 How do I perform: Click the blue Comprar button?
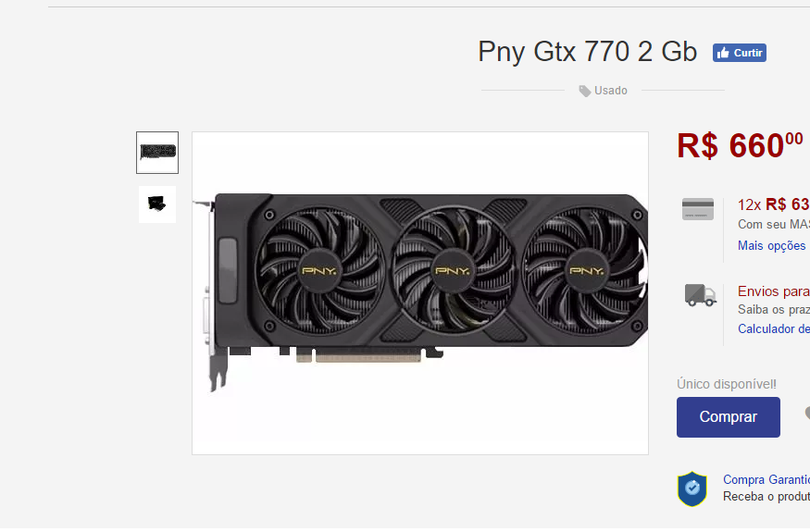(x=729, y=417)
